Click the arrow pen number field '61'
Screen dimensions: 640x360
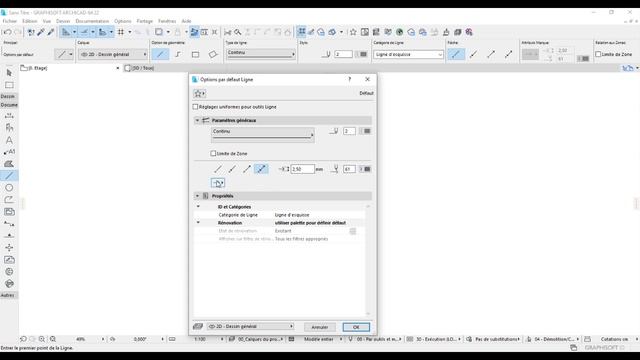tap(349, 169)
